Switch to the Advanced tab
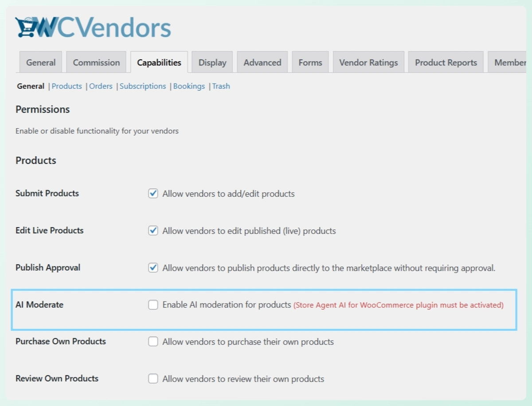The image size is (532, 406). pos(262,62)
